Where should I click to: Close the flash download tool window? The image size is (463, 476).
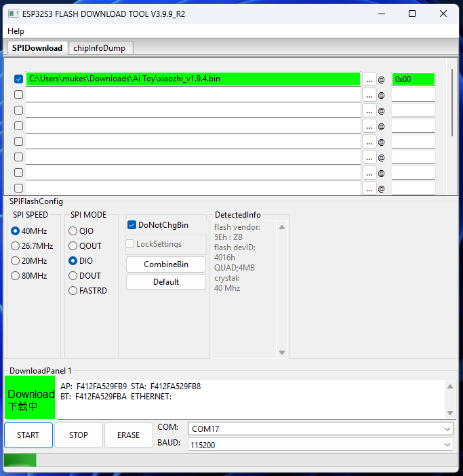pyautogui.click(x=443, y=14)
